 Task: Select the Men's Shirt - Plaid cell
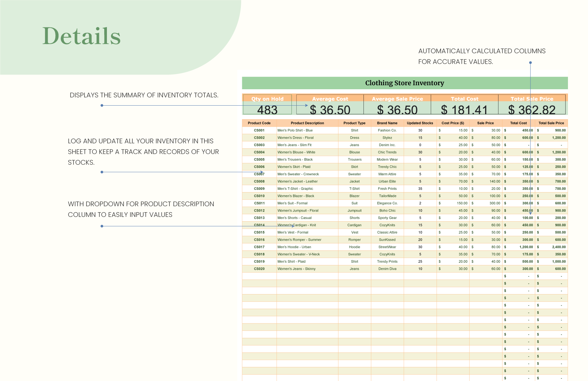coord(307,262)
